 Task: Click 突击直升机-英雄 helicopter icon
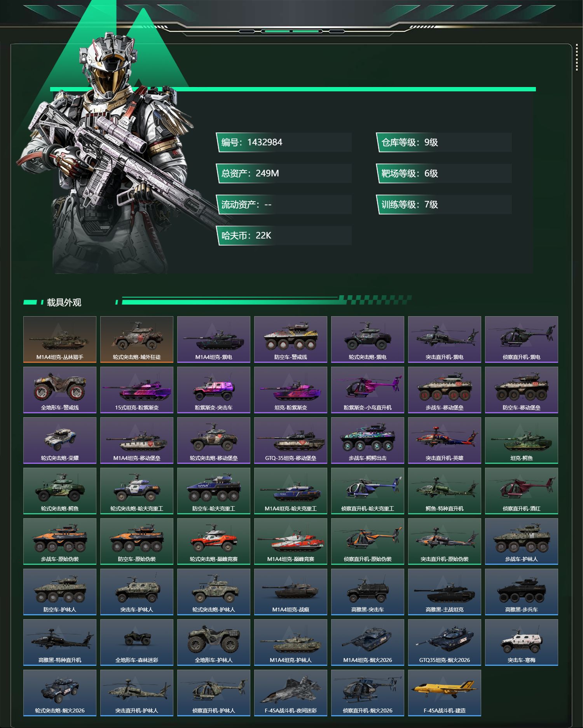click(x=445, y=440)
